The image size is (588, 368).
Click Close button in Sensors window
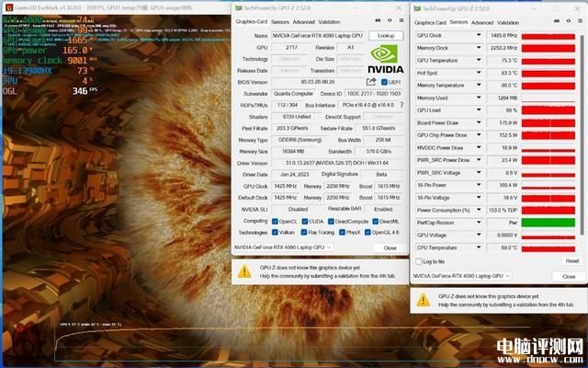point(569,276)
